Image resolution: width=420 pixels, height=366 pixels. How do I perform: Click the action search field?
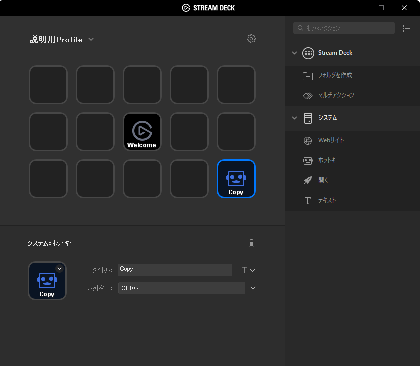(x=344, y=28)
